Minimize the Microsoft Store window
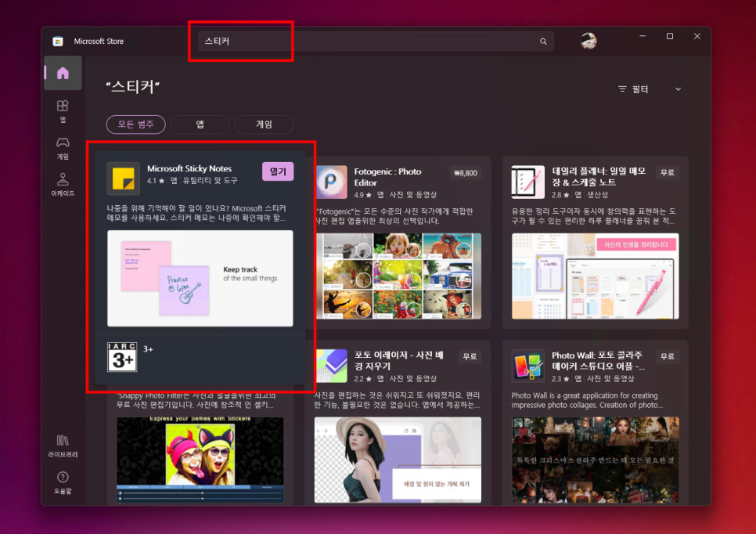This screenshot has width=756, height=534. (643, 36)
